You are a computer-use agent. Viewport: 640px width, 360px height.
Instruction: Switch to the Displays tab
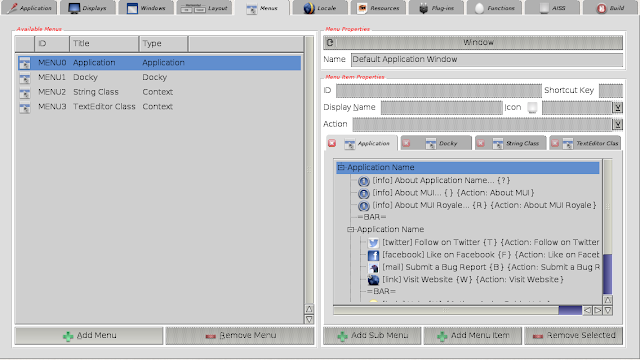[87, 8]
